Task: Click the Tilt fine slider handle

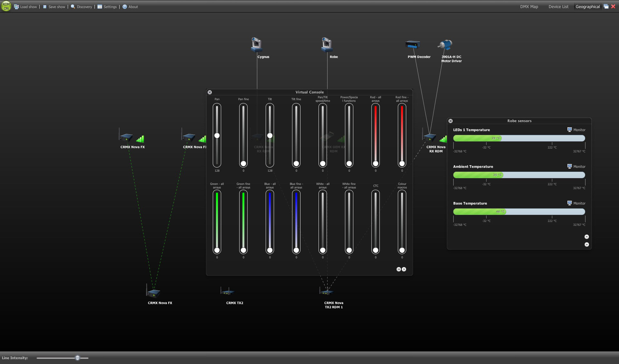Action: 296,164
